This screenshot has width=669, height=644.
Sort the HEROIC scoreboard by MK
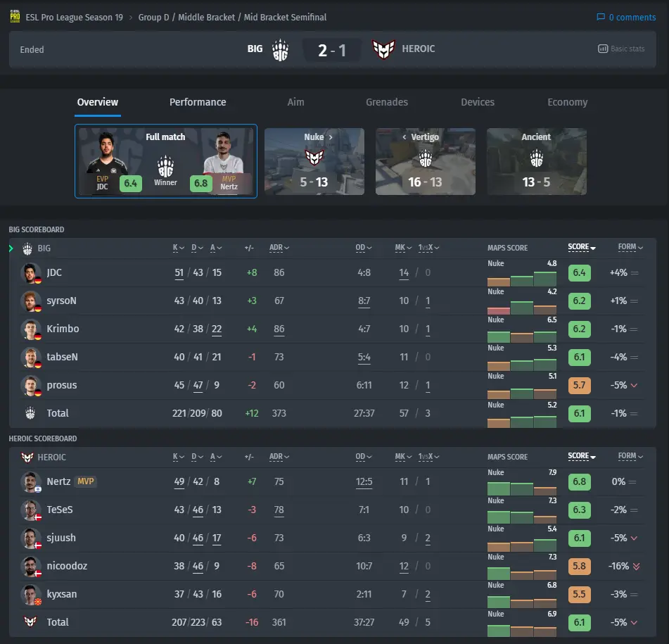coord(403,457)
